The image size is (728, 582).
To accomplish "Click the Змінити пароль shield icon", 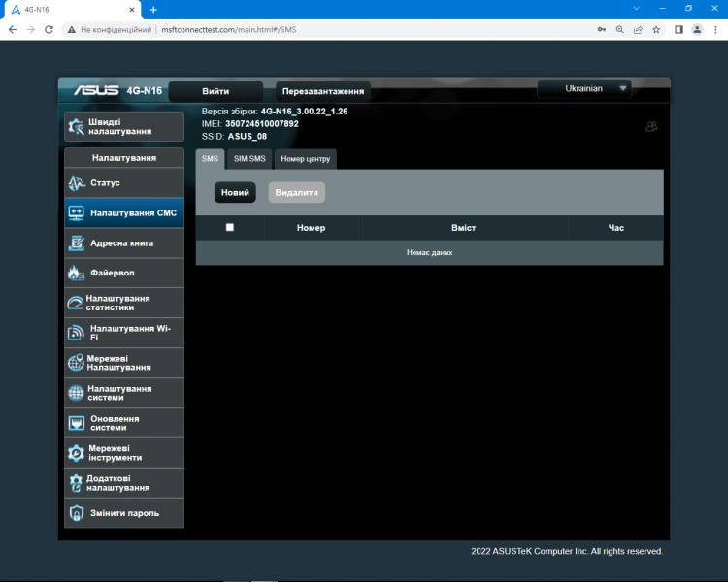I will pos(76,513).
